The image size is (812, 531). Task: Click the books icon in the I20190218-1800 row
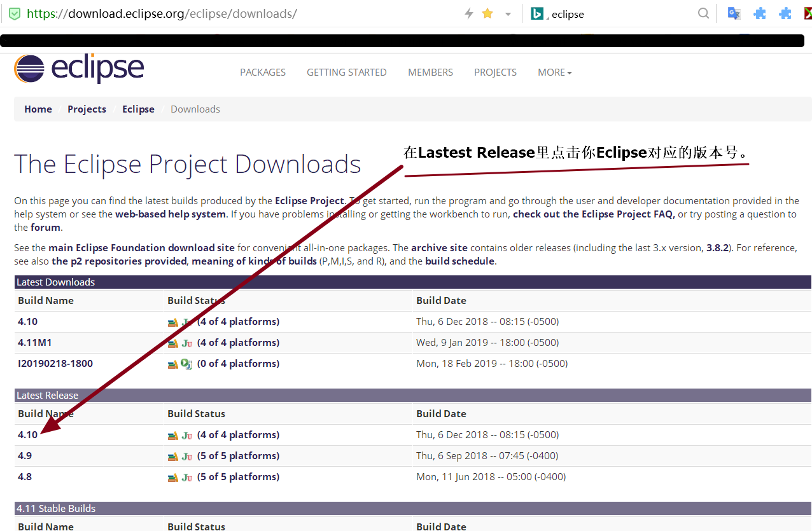click(x=172, y=364)
